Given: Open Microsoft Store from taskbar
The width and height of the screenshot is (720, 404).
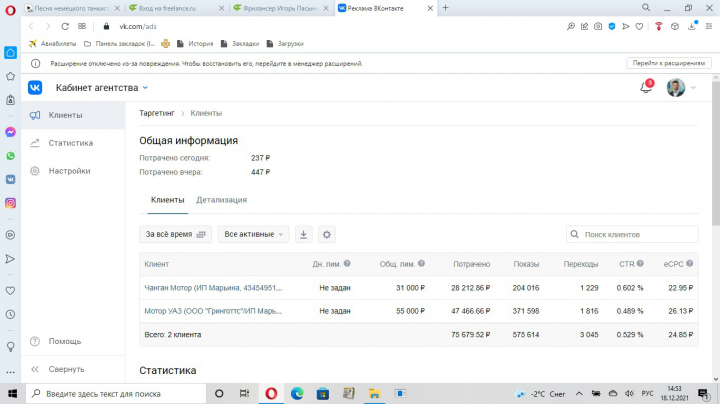Looking at the screenshot, I should tap(323, 394).
